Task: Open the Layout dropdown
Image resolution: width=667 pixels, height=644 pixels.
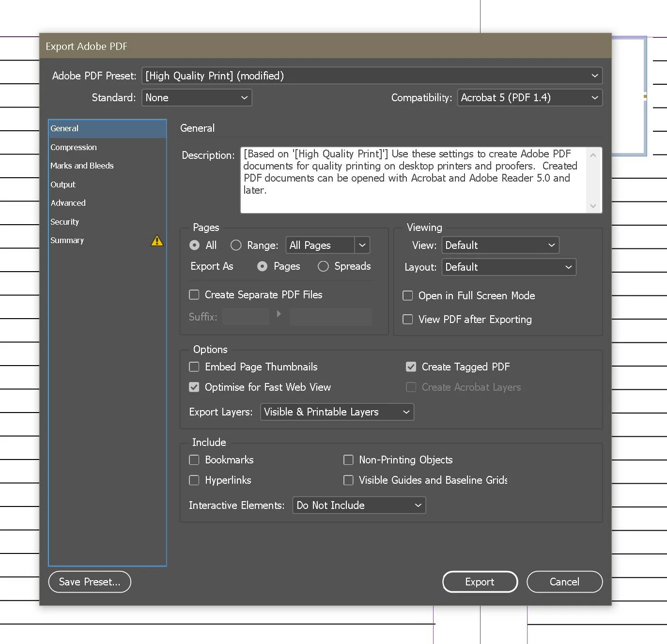Action: (x=509, y=267)
